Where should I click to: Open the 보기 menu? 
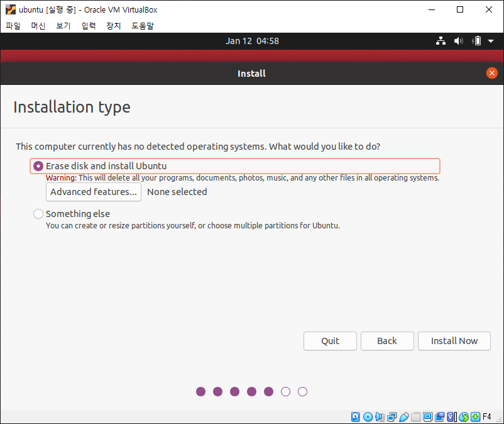pos(63,26)
